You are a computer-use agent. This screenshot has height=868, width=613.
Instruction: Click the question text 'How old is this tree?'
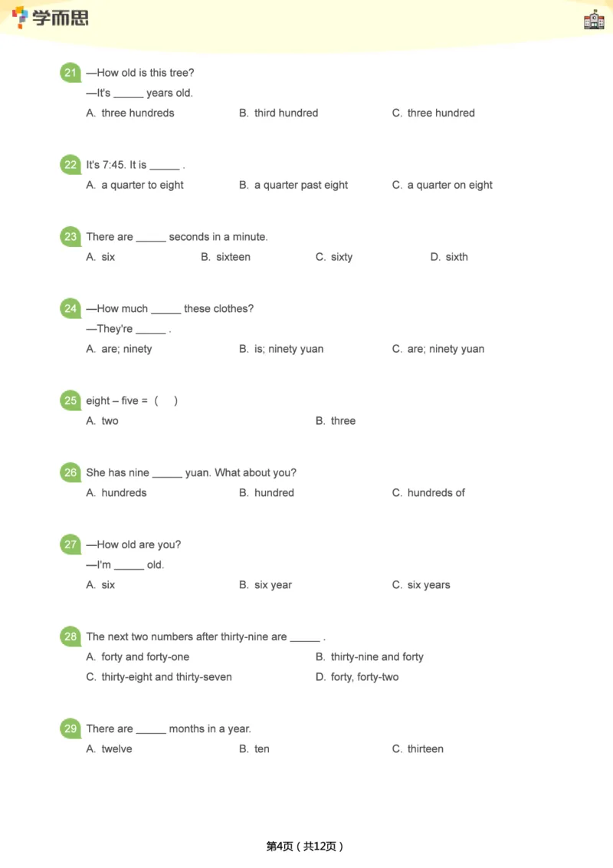pos(145,73)
